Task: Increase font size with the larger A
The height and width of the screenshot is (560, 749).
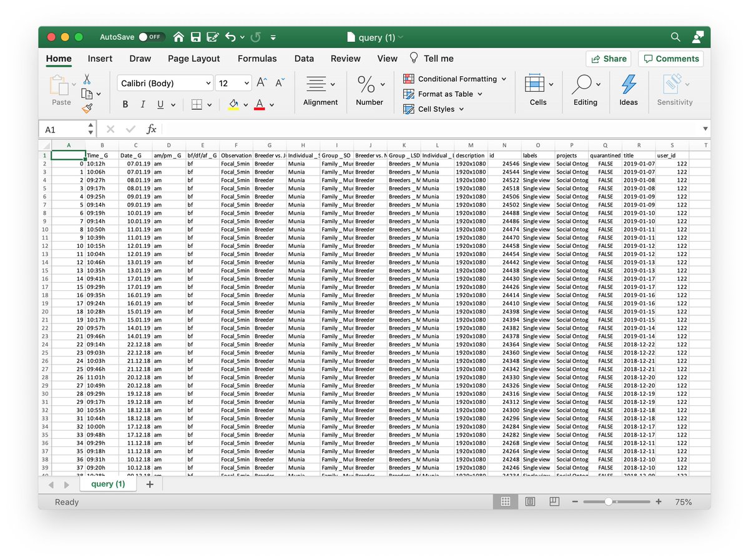Action: point(262,82)
